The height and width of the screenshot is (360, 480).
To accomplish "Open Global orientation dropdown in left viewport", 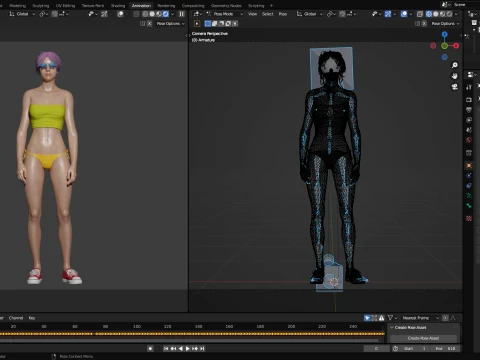I will tap(22, 14).
